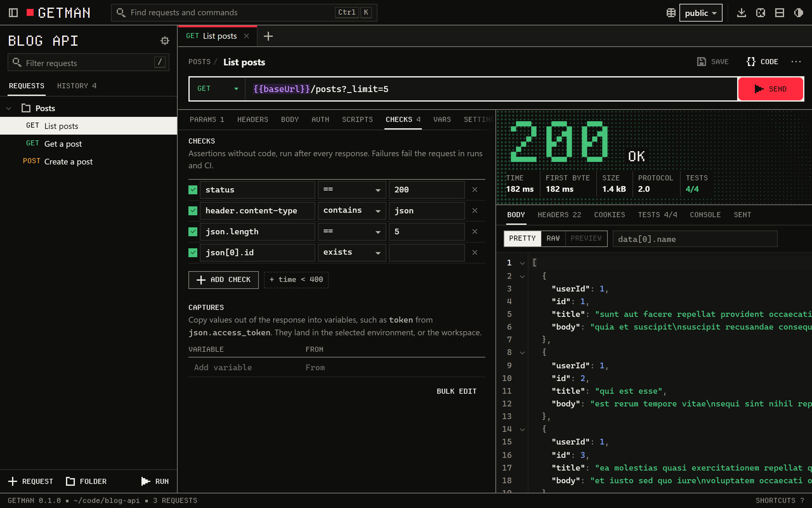Viewport: 812px width, 508px height.
Task: Click the plus REQUEST icon
Action: click(12, 481)
